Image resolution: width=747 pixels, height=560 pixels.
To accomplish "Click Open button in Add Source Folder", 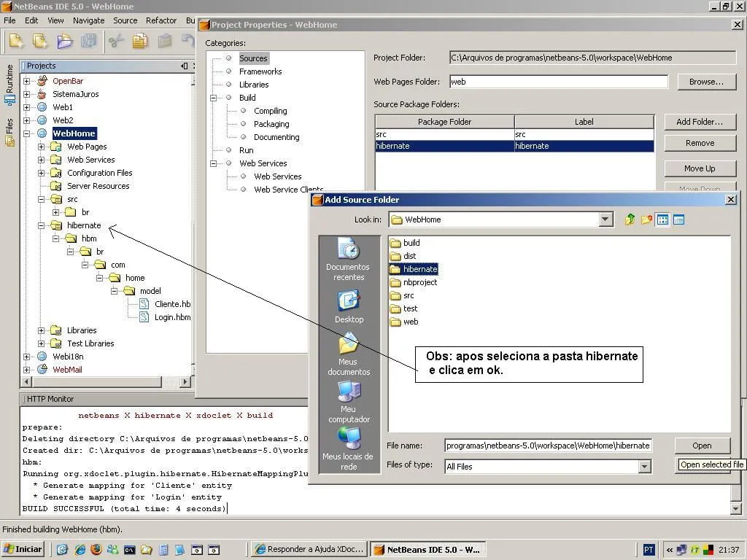I will (703, 446).
